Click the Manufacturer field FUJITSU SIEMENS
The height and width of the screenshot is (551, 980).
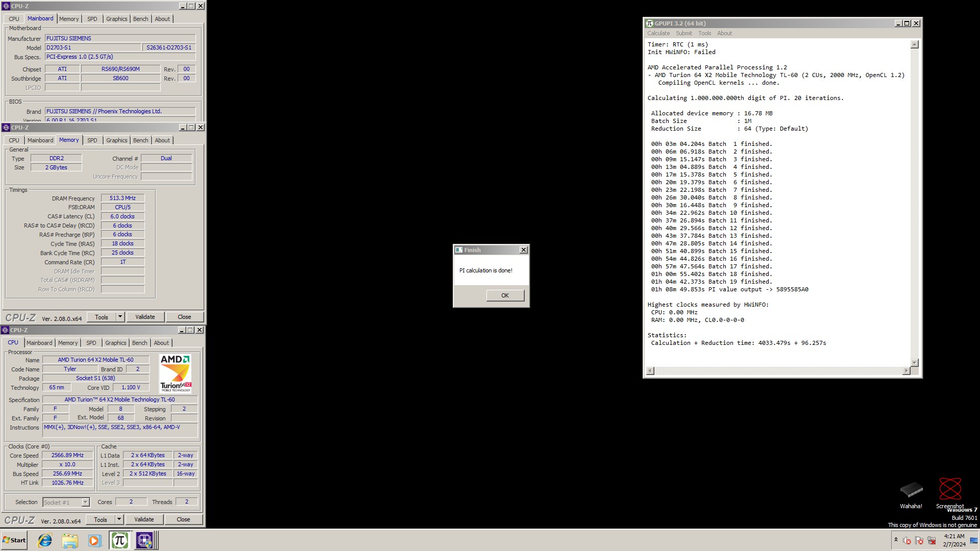(x=120, y=38)
